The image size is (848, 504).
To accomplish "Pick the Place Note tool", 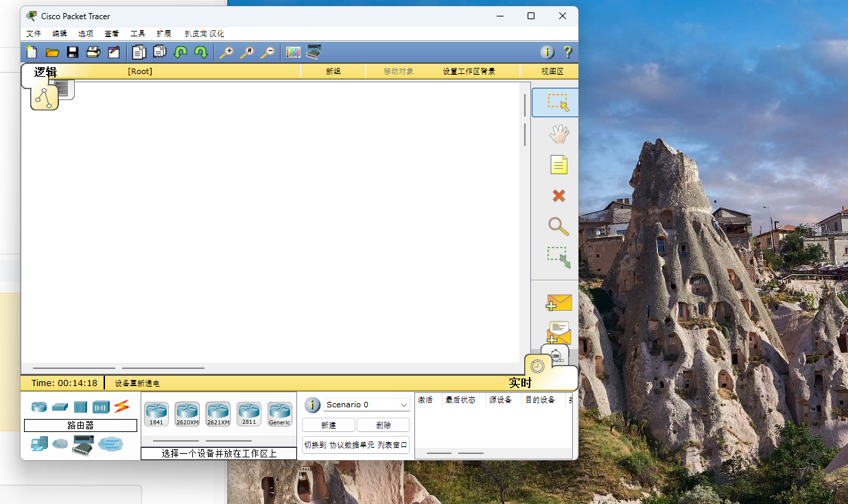I will (558, 165).
